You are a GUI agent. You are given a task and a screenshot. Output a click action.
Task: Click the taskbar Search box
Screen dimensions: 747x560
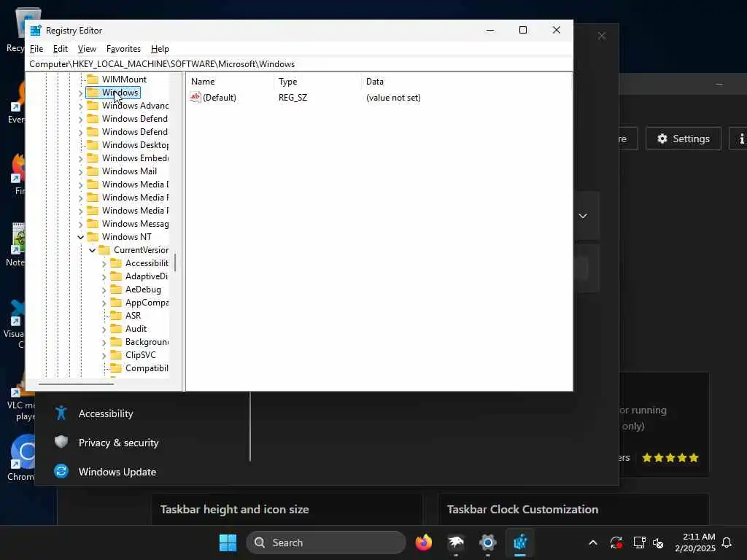[326, 542]
